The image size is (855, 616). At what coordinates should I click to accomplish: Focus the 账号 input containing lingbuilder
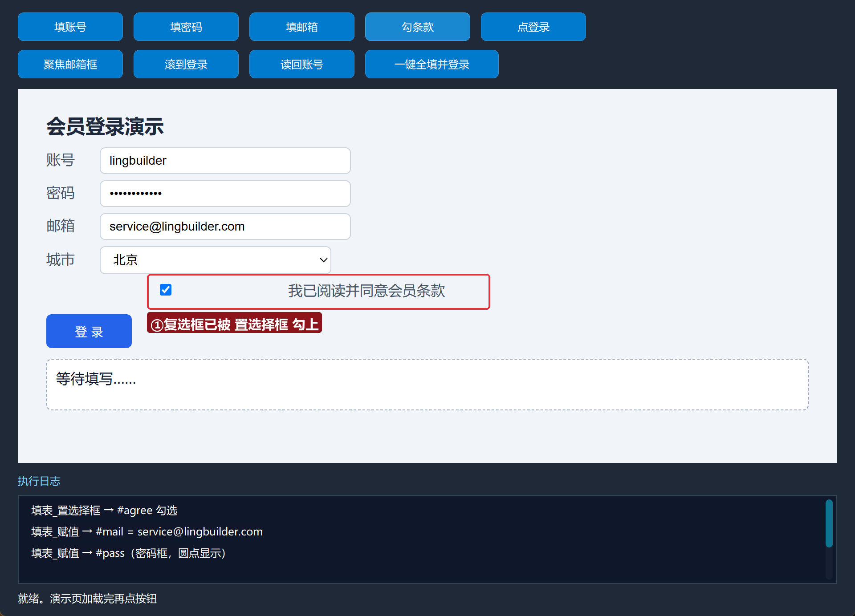click(225, 161)
